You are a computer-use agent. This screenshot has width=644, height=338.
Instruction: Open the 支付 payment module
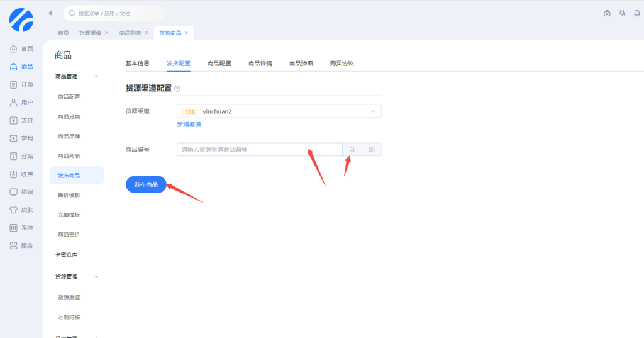pyautogui.click(x=21, y=120)
